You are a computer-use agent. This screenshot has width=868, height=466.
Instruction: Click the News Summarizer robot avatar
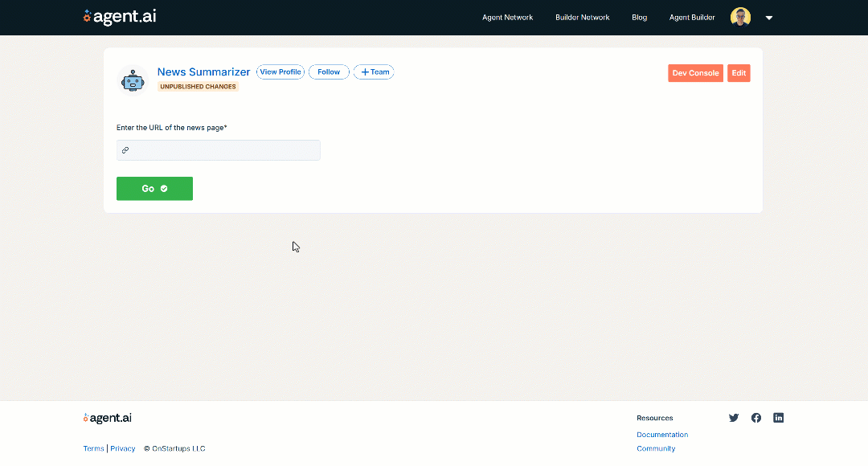coord(132,80)
